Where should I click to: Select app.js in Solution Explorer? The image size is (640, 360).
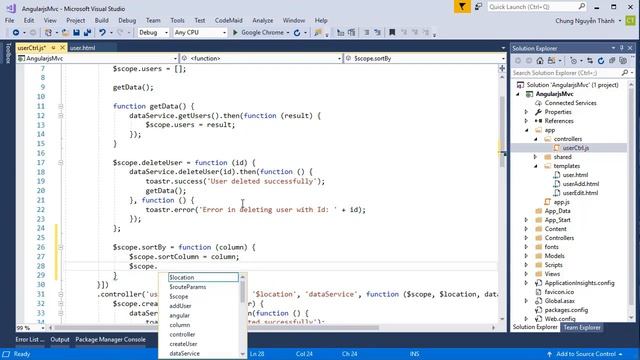pyautogui.click(x=561, y=202)
